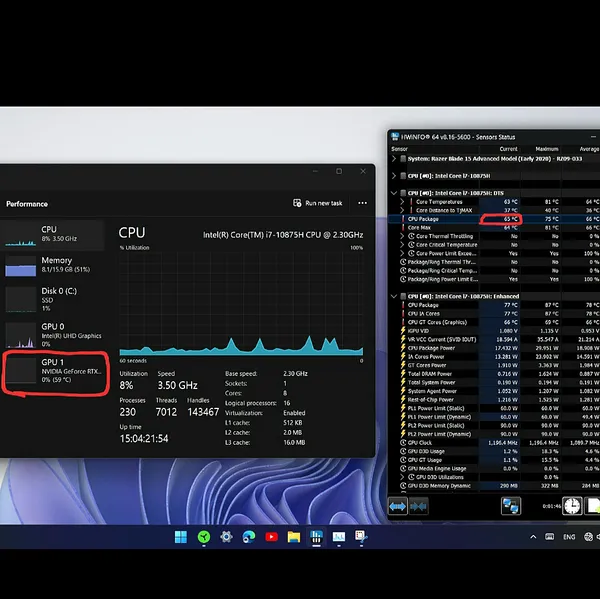The width and height of the screenshot is (600, 599).
Task: Open the YouTube app on the taskbar
Action: pos(271,537)
